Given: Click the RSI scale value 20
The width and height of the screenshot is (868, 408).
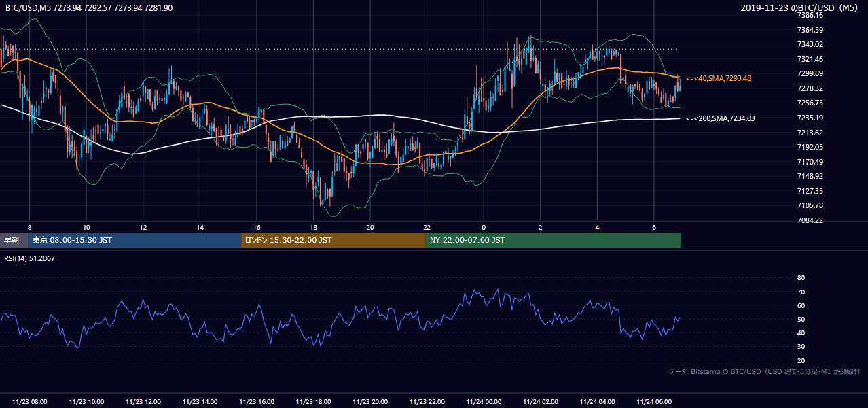Looking at the screenshot, I should point(801,360).
